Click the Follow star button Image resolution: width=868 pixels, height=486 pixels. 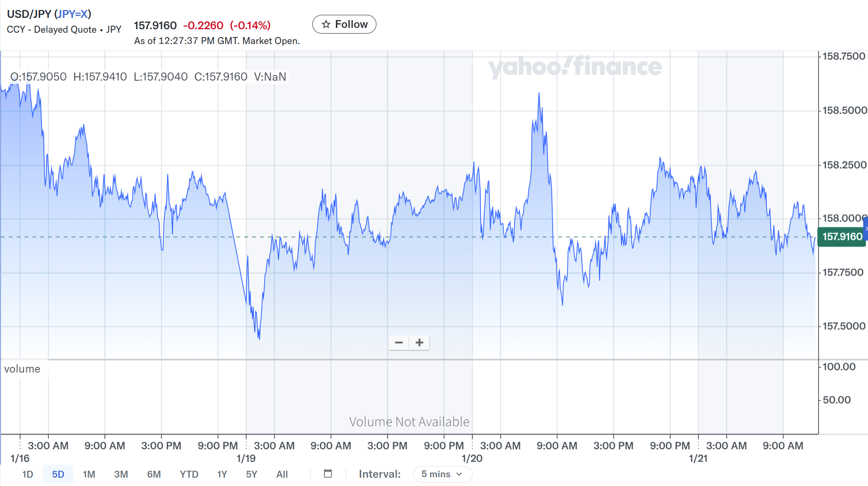coord(344,24)
